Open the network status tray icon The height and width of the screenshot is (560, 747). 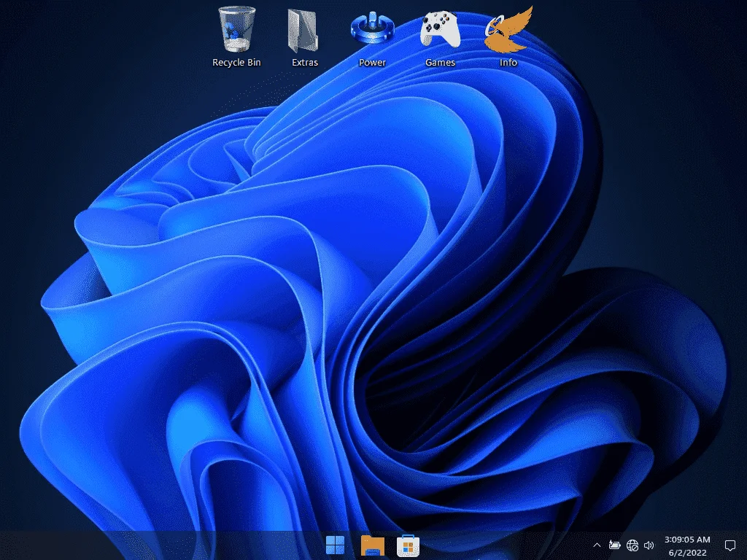tap(632, 545)
